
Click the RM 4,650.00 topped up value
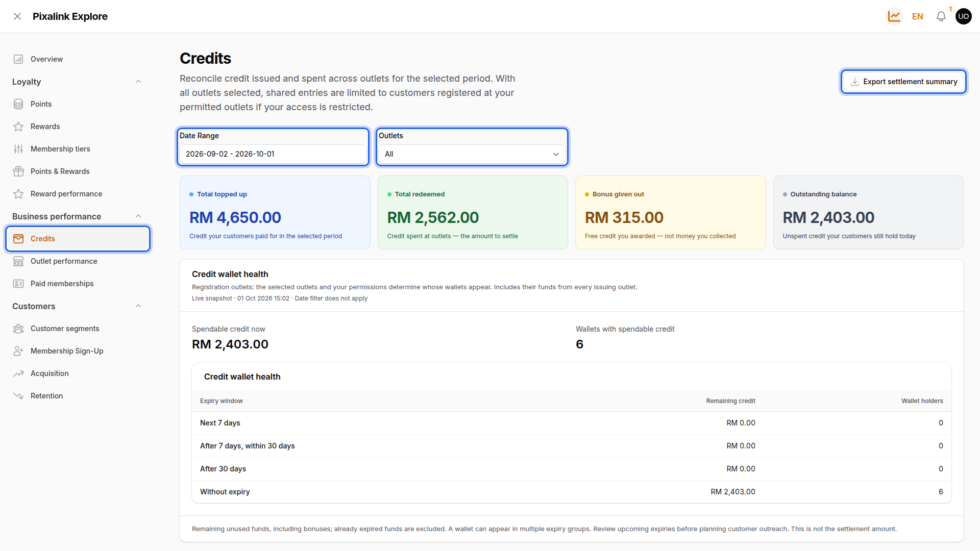[x=235, y=218]
